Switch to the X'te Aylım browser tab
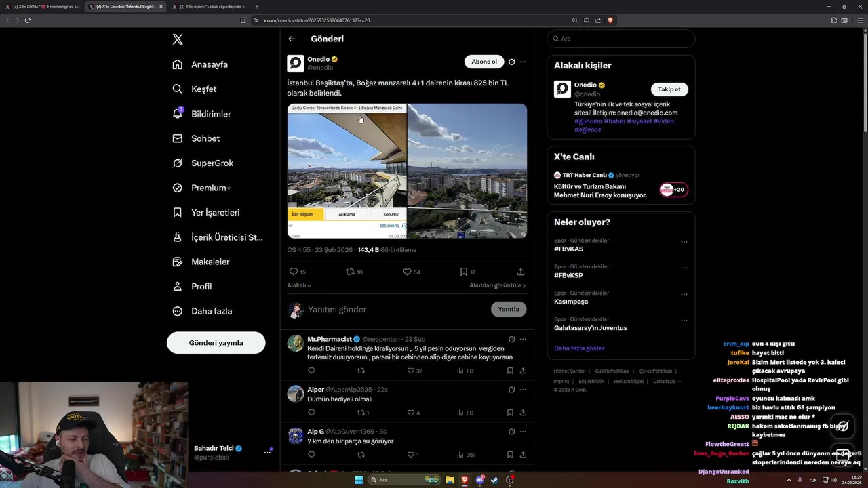The height and width of the screenshot is (488, 868). point(208,7)
